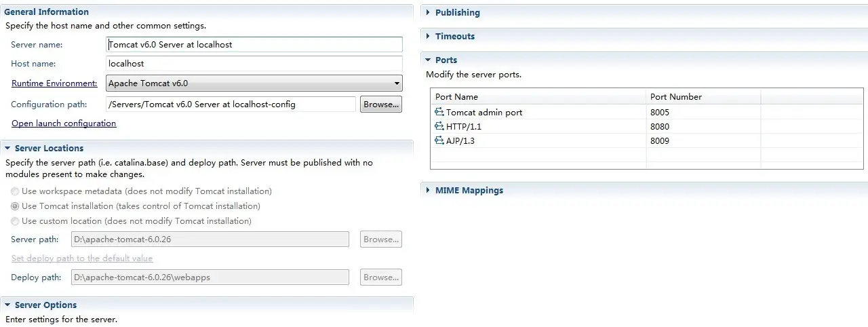The height and width of the screenshot is (327, 868).
Task: Click Set deploy path to default value link
Action: [82, 258]
